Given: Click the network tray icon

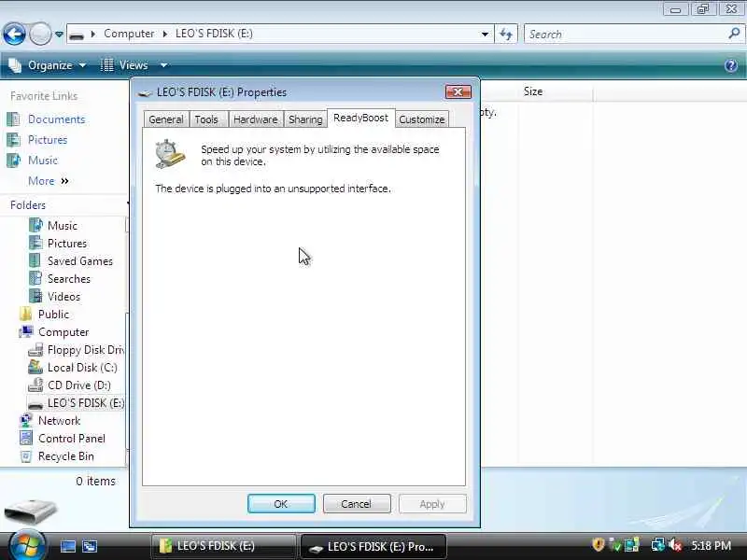Looking at the screenshot, I should pyautogui.click(x=658, y=544).
